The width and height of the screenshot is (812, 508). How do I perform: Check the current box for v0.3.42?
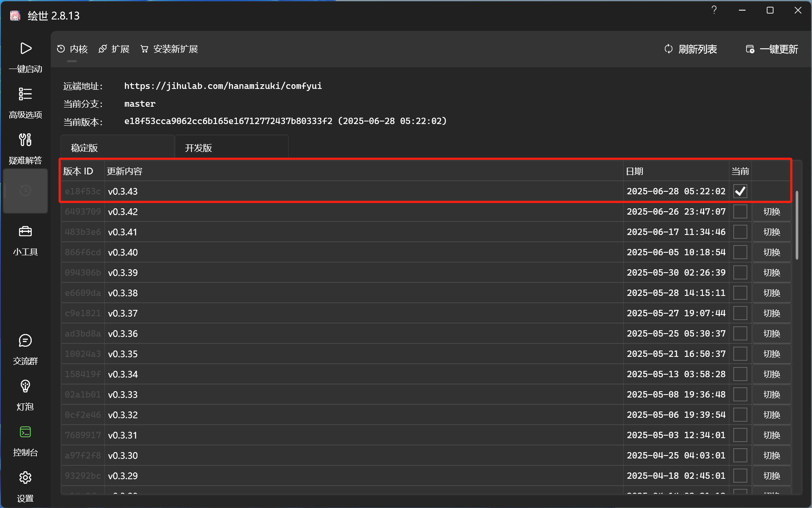coord(740,212)
